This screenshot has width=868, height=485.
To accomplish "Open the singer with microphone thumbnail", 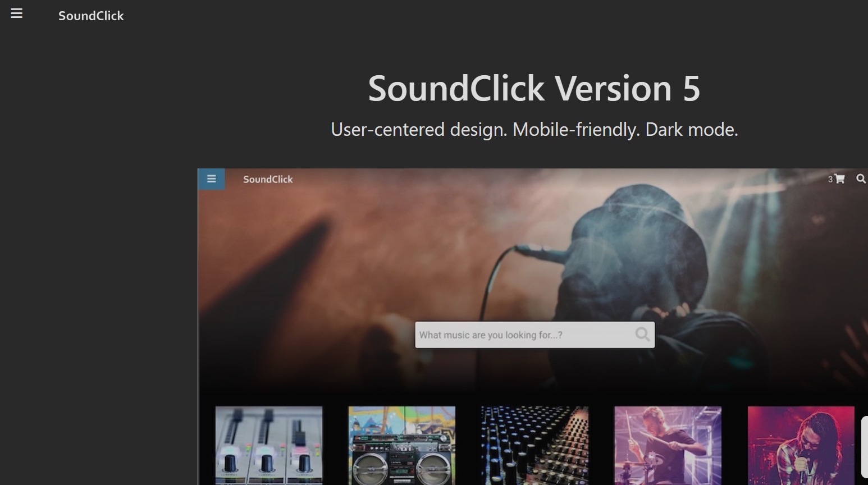I will pos(801,446).
